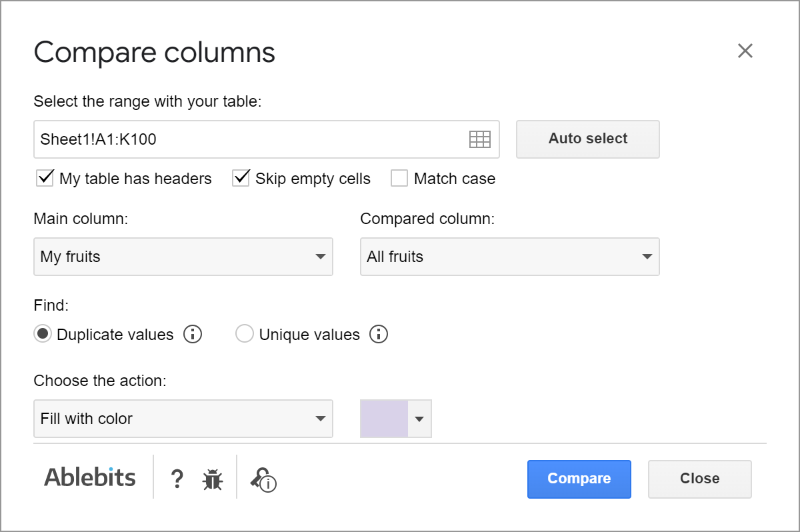
Task: Click the bug report icon
Action: point(213,479)
